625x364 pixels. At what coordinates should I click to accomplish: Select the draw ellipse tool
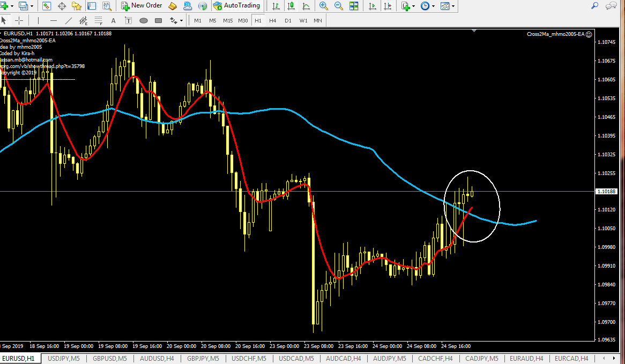point(143,21)
